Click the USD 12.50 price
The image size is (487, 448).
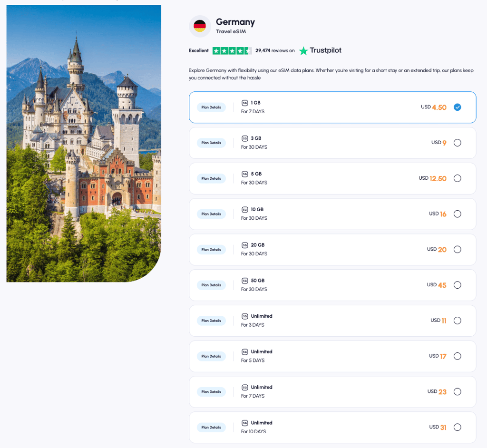click(432, 178)
